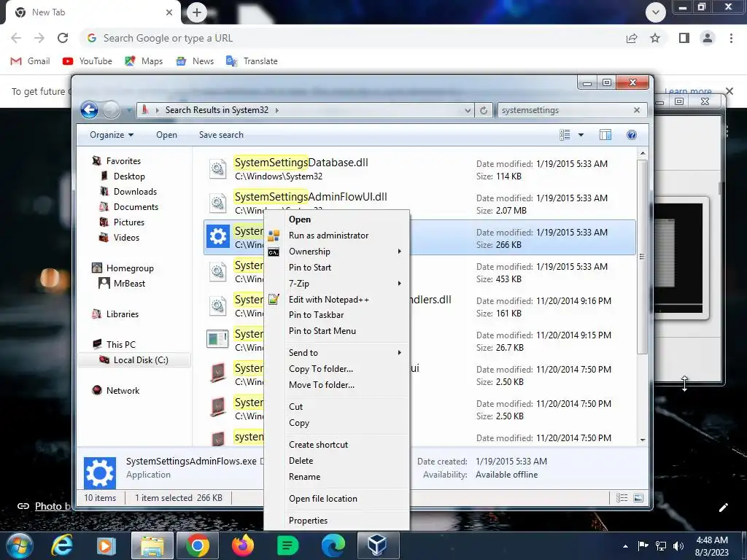
Task: Expand the Ownership submenu
Action: tap(336, 252)
